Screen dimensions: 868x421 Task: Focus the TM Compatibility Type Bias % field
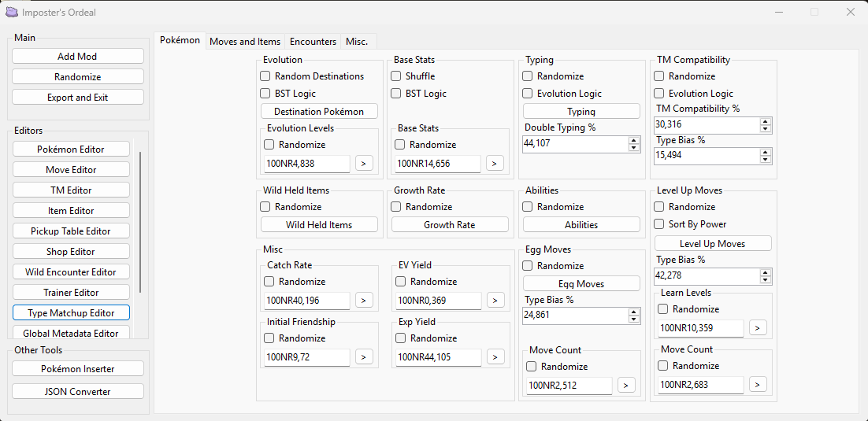[707, 156]
